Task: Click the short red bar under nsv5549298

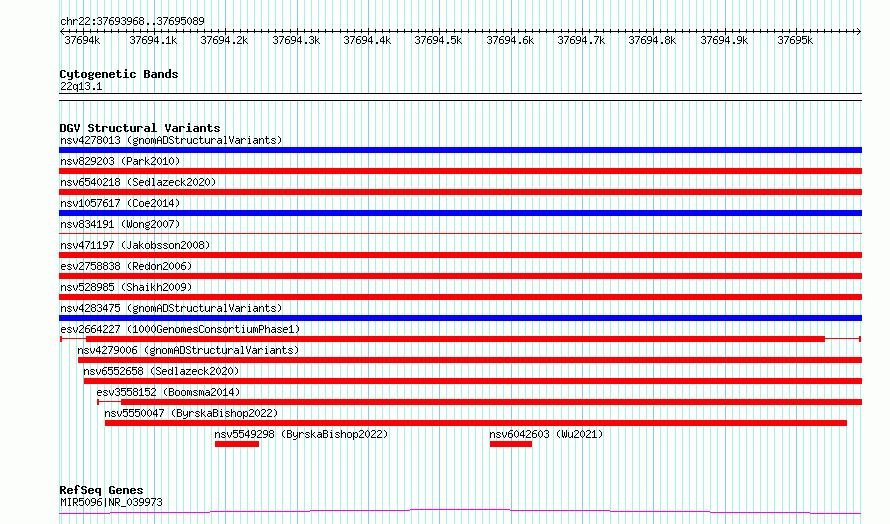Action: 237,444
